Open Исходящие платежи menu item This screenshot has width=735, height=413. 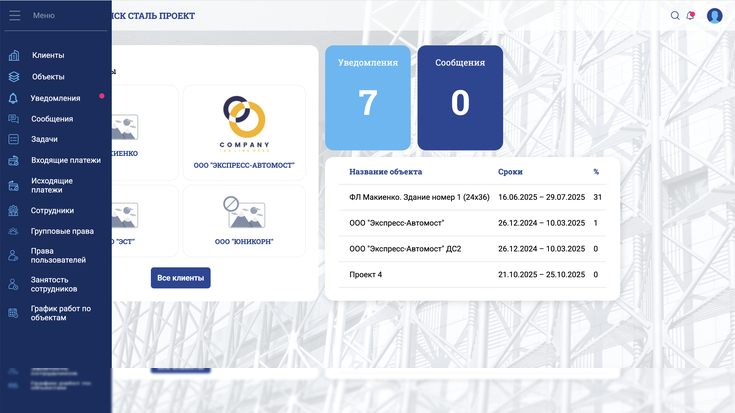tap(52, 185)
